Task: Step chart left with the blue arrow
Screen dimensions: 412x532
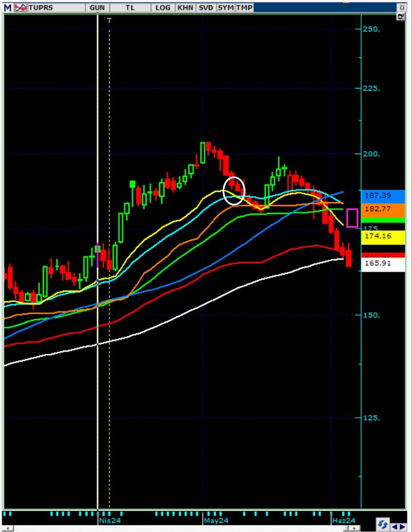Action: 394,527
